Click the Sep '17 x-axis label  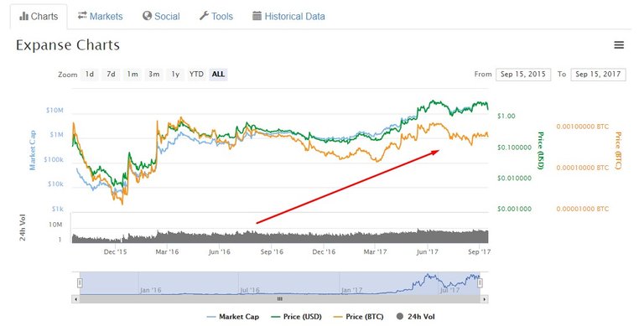click(x=480, y=251)
